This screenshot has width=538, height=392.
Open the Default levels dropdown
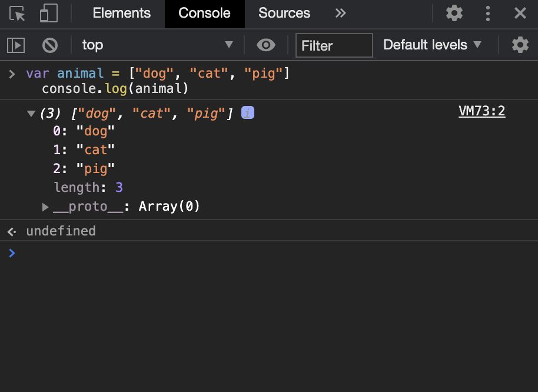[x=432, y=45]
